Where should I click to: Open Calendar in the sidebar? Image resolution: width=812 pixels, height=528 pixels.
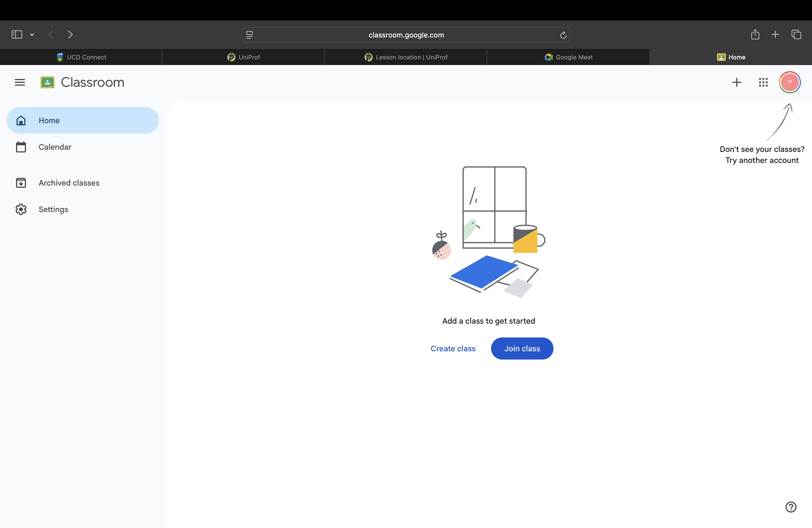click(55, 147)
